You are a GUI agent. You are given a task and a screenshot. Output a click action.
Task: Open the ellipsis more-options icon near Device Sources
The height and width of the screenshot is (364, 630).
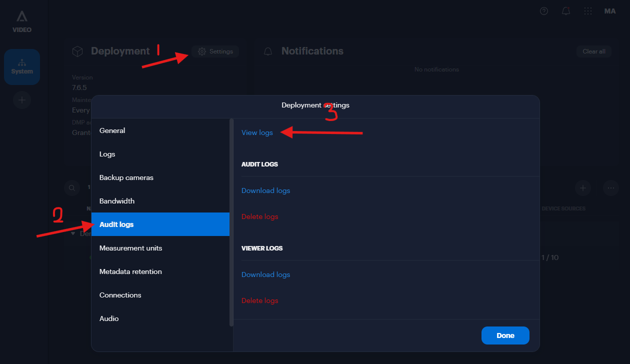click(x=610, y=188)
